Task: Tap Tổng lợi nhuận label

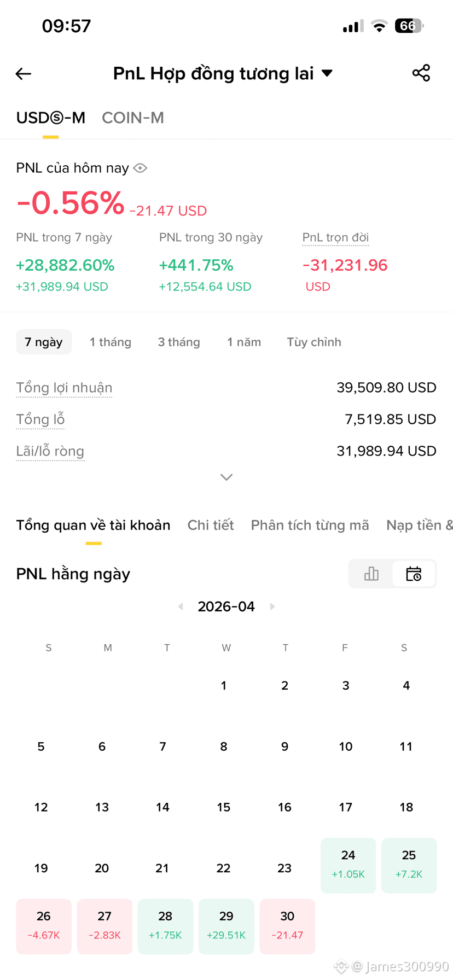Action: pyautogui.click(x=64, y=387)
